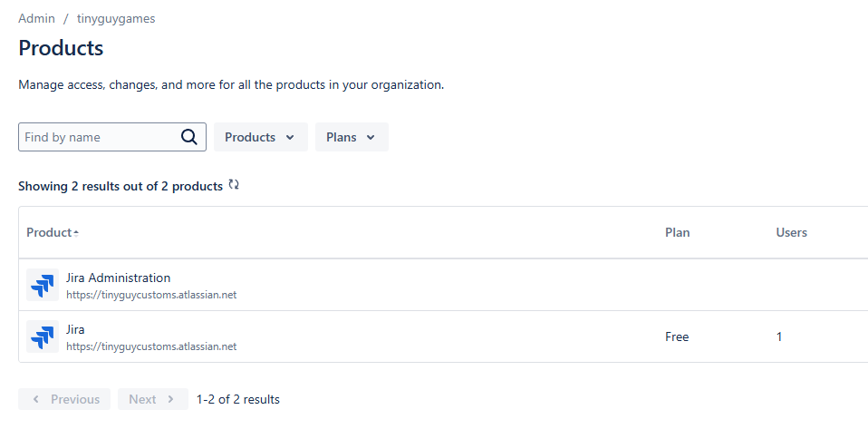Open Jira Administration product row
Viewport: 868px width, 429px height.
118,278
